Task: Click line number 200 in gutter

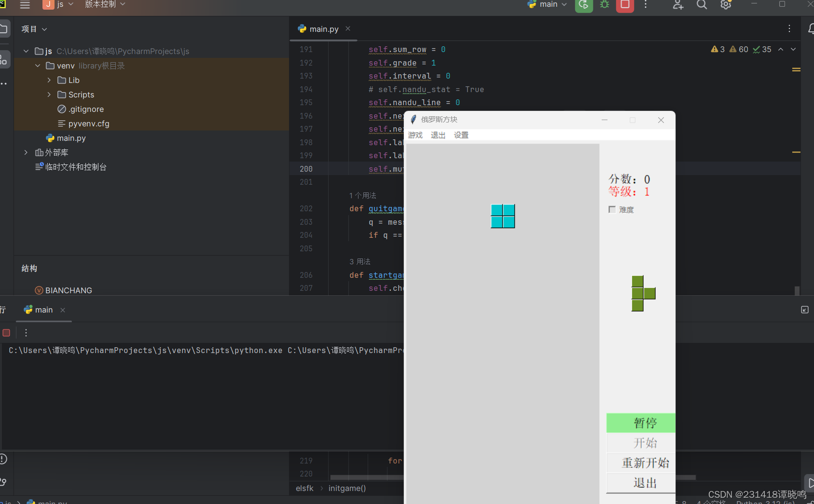Action: (306, 169)
